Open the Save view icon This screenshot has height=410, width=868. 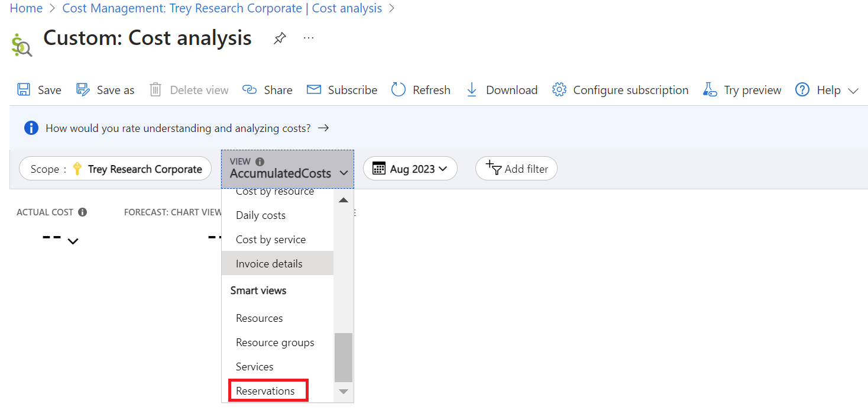pyautogui.click(x=24, y=89)
